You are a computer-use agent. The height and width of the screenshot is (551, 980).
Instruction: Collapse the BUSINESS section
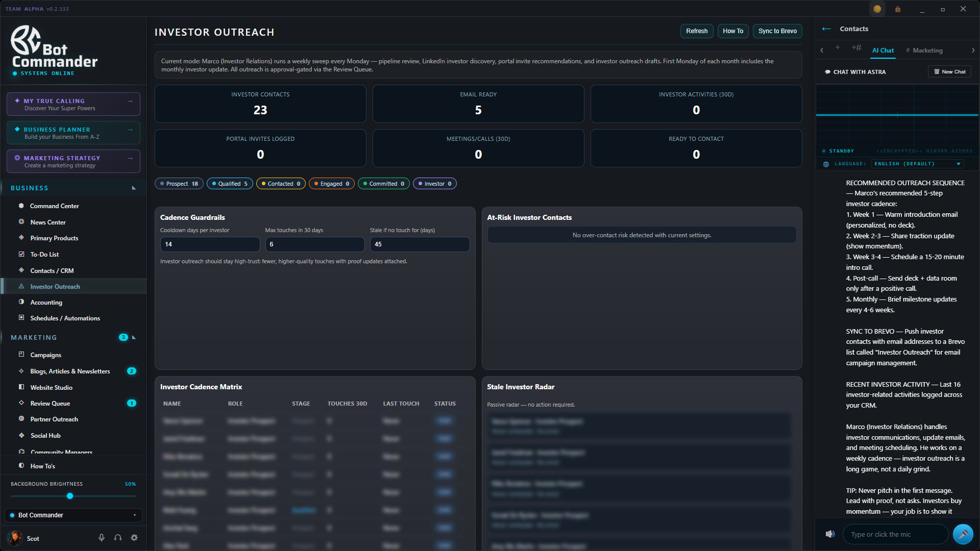pyautogui.click(x=134, y=188)
